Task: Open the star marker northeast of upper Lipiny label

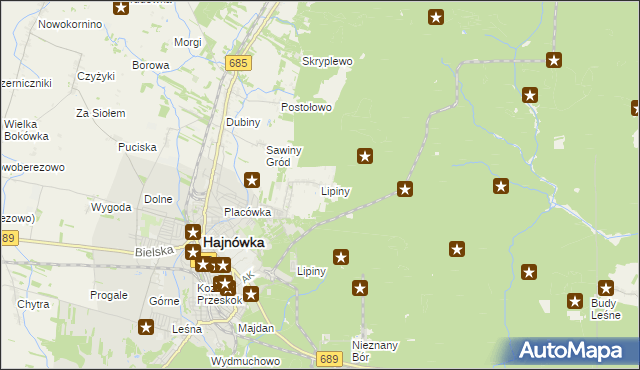Action: pos(365,156)
